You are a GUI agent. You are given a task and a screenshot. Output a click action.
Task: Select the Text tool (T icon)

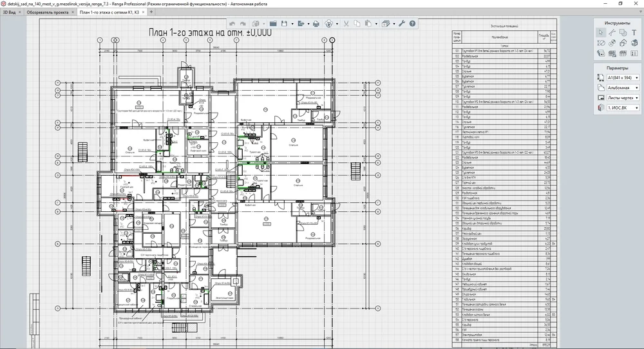(x=634, y=32)
